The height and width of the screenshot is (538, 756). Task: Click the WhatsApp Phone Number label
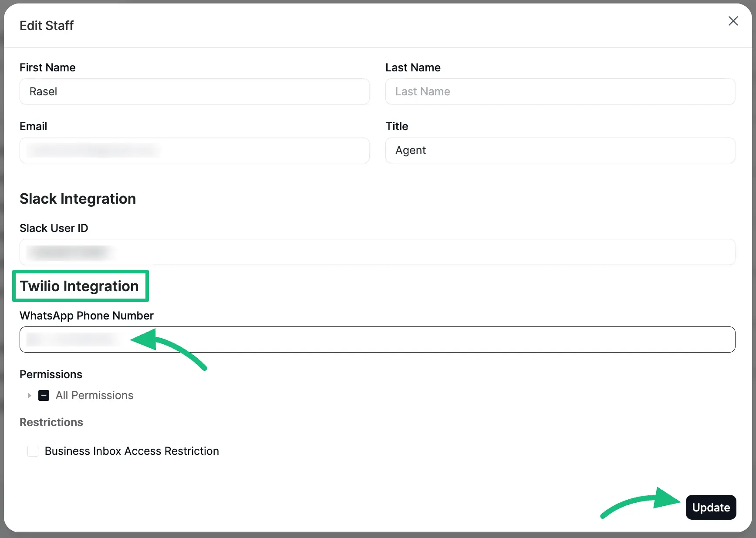tap(86, 316)
